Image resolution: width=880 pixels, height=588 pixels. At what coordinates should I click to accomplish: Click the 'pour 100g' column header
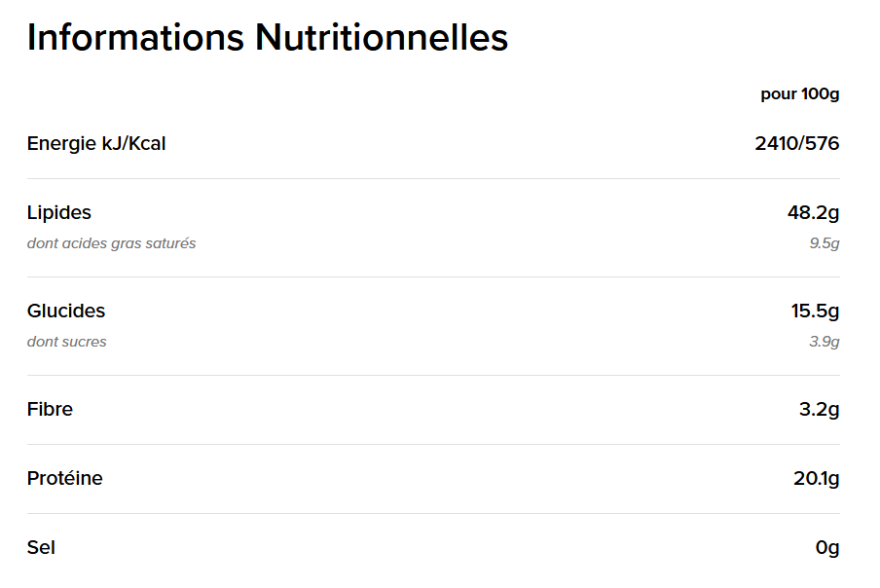click(799, 94)
